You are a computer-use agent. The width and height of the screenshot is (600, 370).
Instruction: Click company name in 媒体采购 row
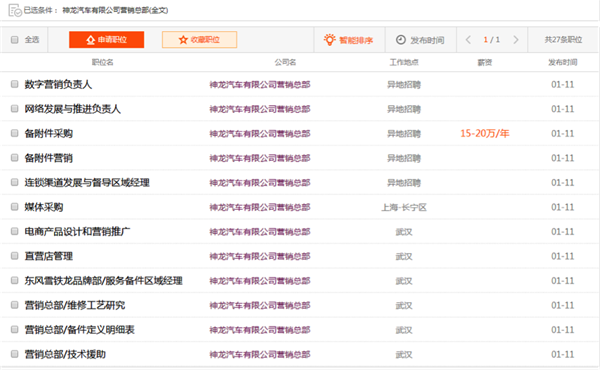tap(260, 207)
